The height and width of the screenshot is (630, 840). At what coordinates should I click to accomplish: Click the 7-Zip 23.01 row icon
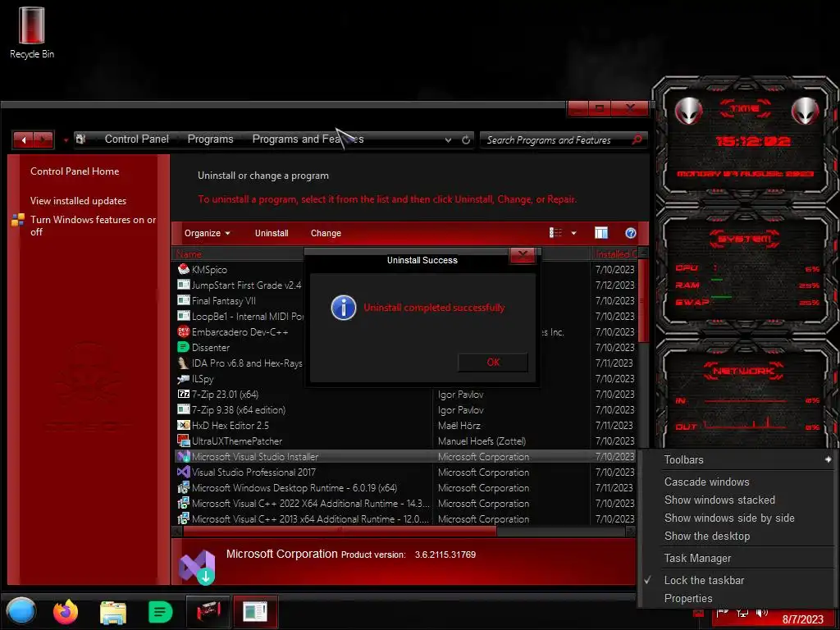(x=183, y=394)
